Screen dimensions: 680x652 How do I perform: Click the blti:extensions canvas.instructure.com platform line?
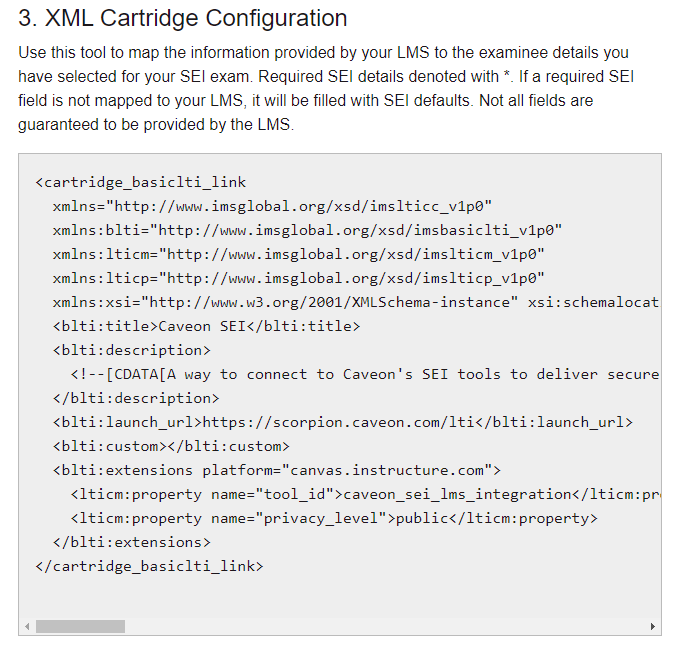[277, 470]
